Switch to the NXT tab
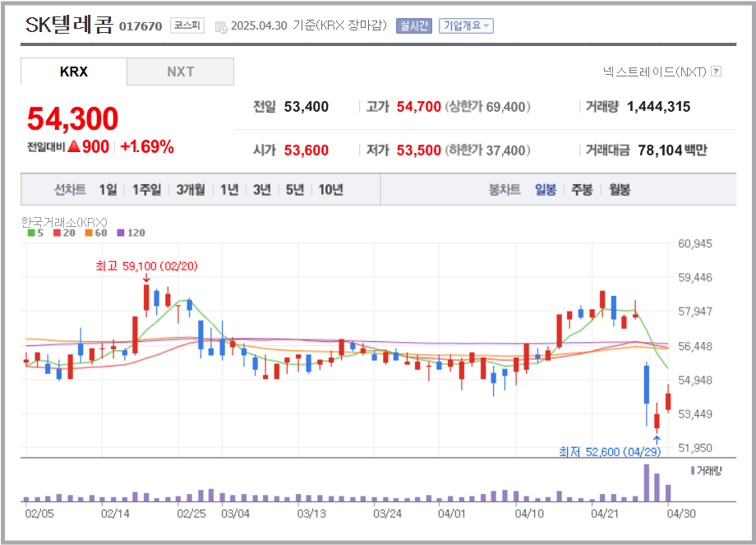Viewport: 756px width, 545px height. (180, 72)
